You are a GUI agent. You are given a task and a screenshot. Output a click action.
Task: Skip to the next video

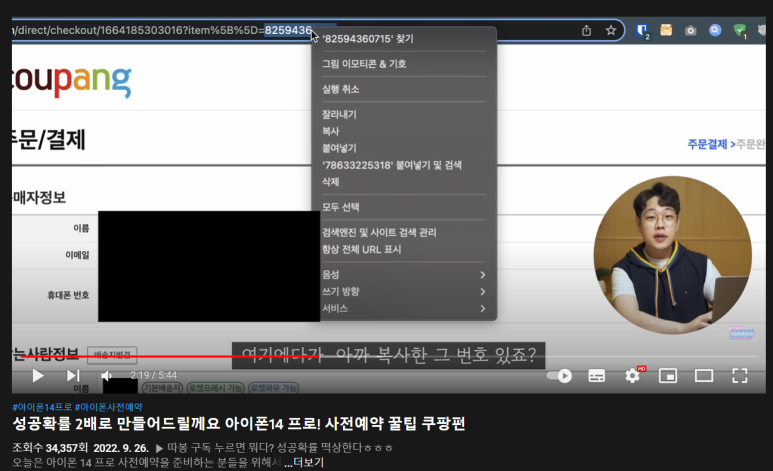(x=73, y=376)
